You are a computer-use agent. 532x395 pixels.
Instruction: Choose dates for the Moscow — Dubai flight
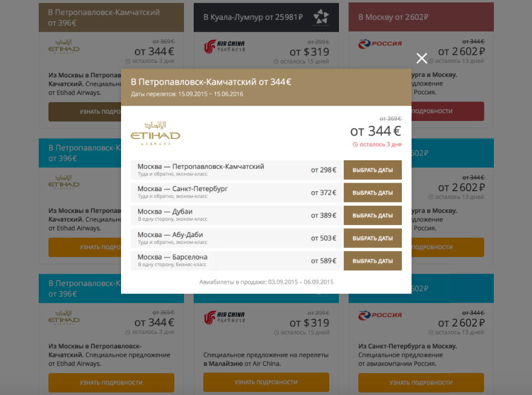click(372, 215)
